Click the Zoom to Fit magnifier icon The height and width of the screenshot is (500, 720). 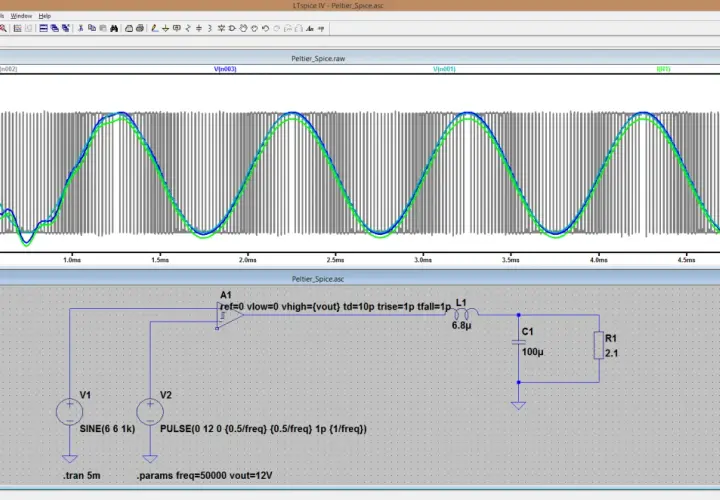3,28
